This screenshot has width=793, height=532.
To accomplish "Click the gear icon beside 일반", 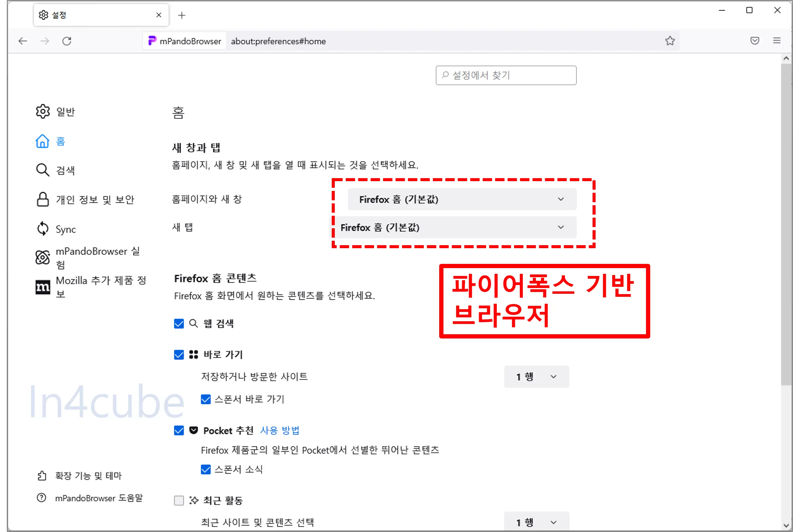I will click(x=43, y=111).
